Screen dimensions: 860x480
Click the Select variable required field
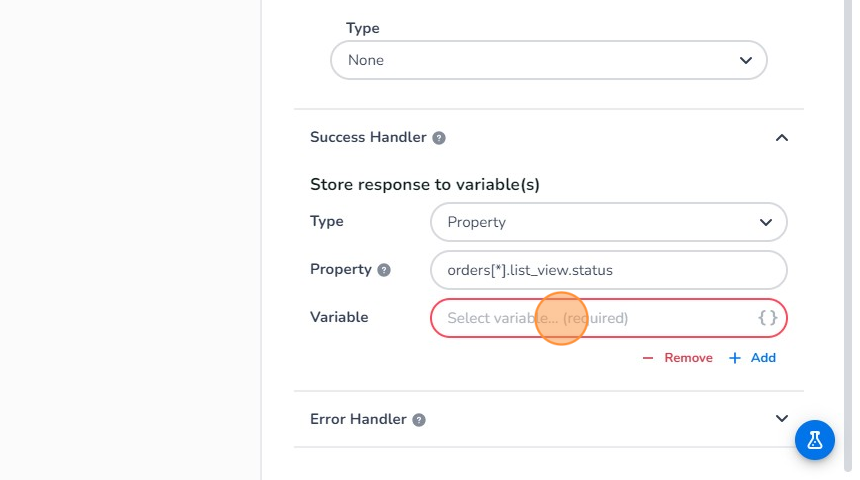pos(590,318)
